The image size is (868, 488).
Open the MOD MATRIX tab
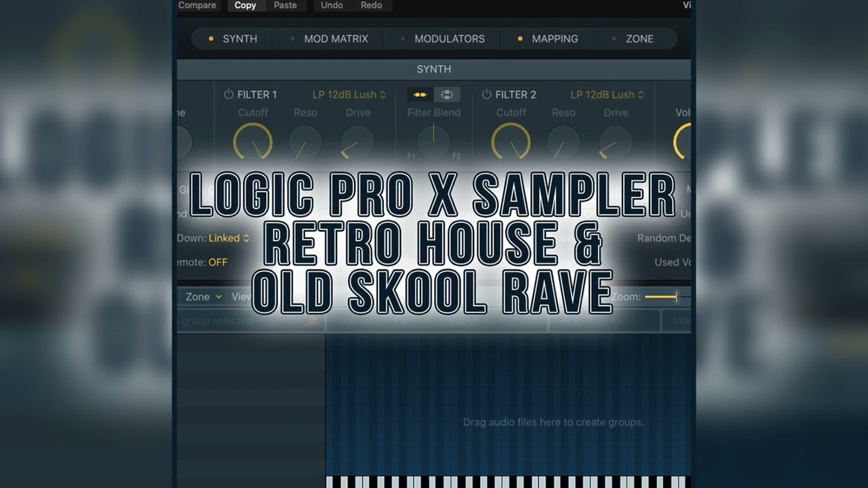coord(329,39)
